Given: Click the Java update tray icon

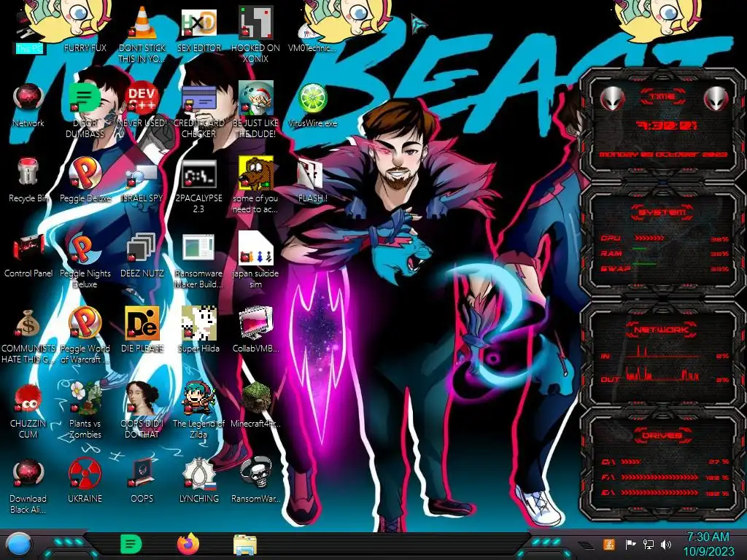Looking at the screenshot, I should click(x=609, y=544).
